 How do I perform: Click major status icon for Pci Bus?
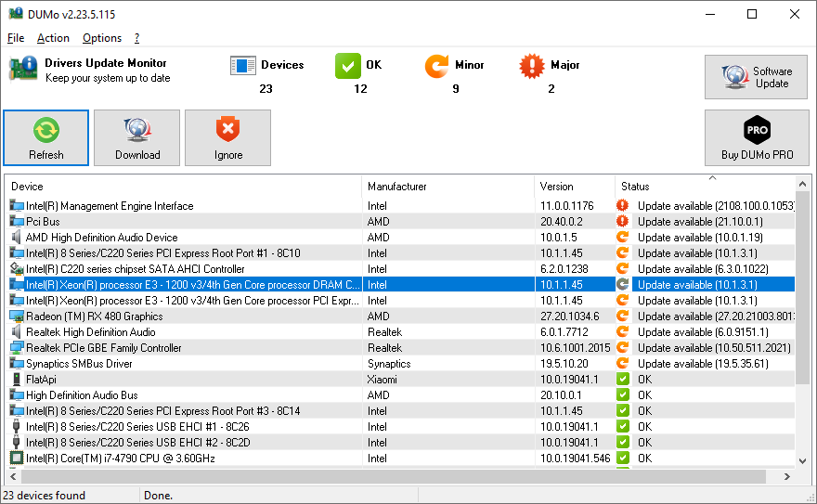click(622, 221)
